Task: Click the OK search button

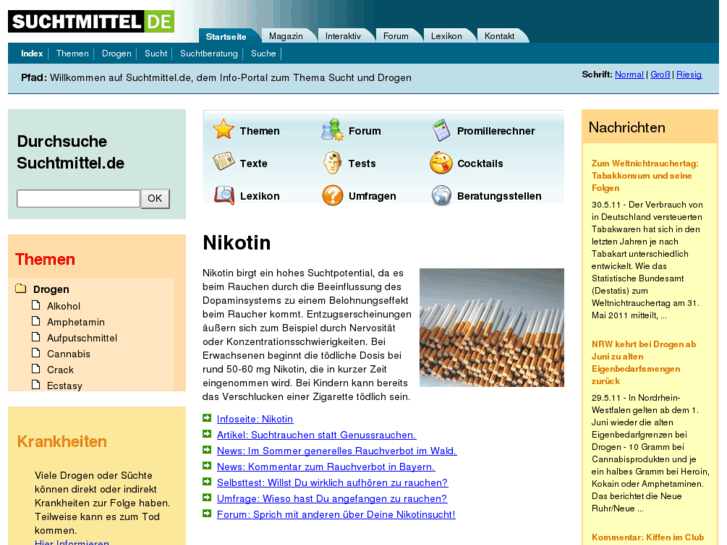Action: [x=155, y=199]
